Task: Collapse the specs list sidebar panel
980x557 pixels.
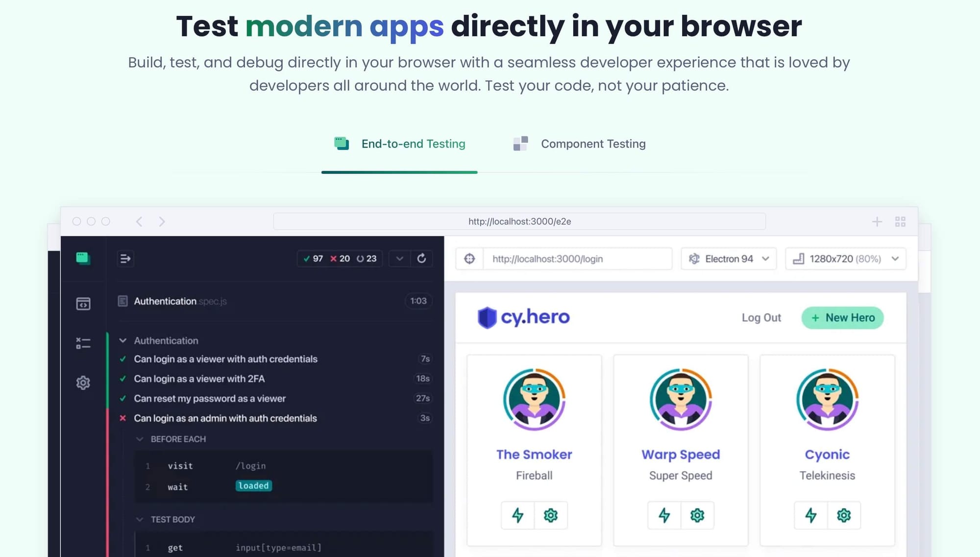Action: 125,258
